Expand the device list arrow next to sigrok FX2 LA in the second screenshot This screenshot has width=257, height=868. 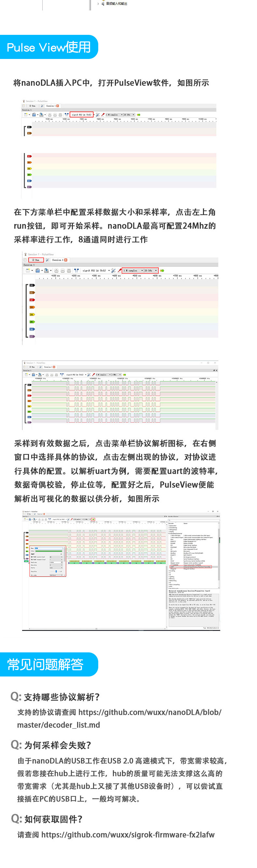(x=109, y=271)
